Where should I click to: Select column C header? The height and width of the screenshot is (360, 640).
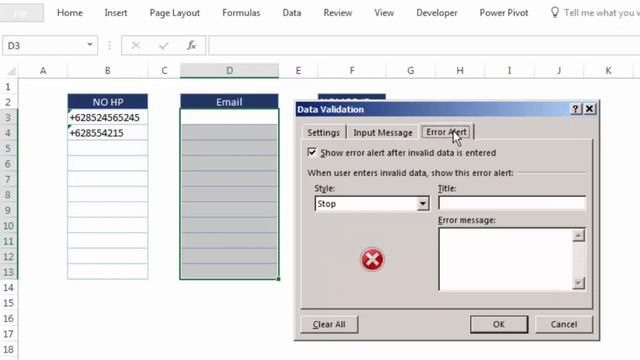pyautogui.click(x=164, y=71)
